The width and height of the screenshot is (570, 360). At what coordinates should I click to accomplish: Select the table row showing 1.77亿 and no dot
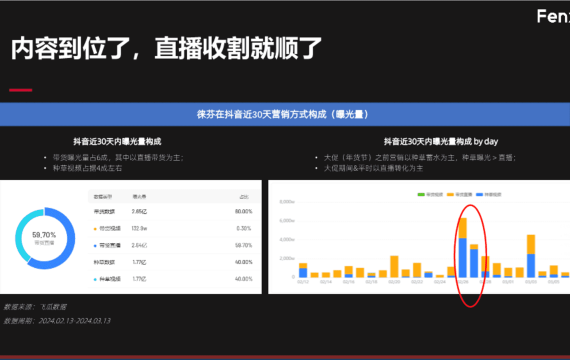point(174,262)
